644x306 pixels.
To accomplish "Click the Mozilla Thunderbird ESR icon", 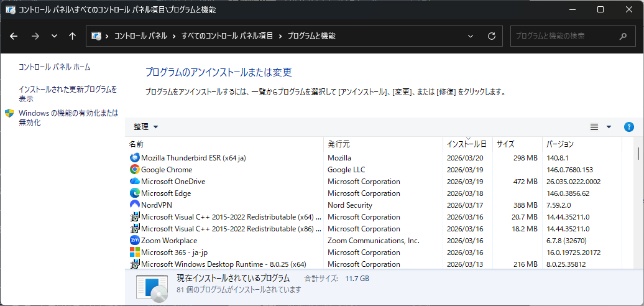I will pos(135,158).
